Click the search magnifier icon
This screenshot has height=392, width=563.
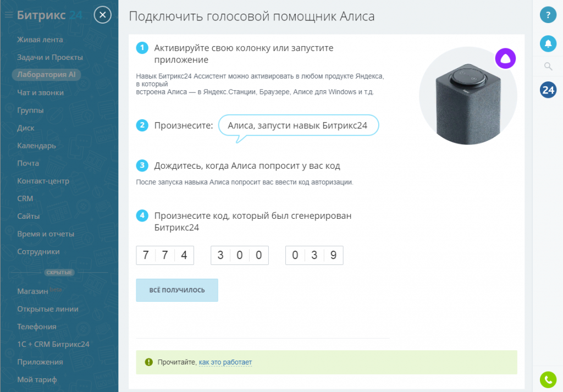(x=548, y=67)
